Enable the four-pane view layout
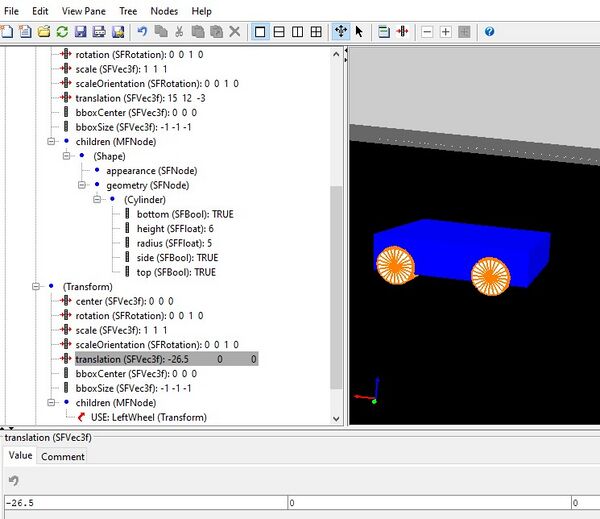Viewport: 600px width, 519px height. 316,32
